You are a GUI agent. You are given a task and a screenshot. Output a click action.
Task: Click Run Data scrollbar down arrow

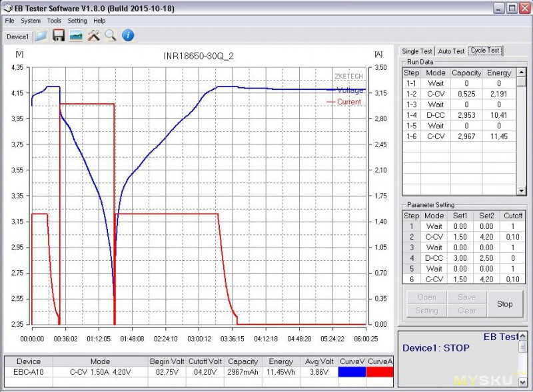tap(521, 191)
